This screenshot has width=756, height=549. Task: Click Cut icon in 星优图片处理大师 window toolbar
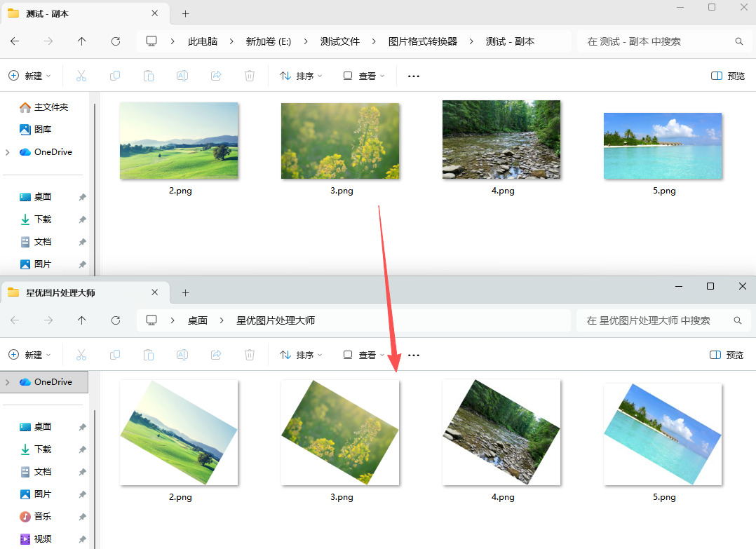pyautogui.click(x=81, y=355)
